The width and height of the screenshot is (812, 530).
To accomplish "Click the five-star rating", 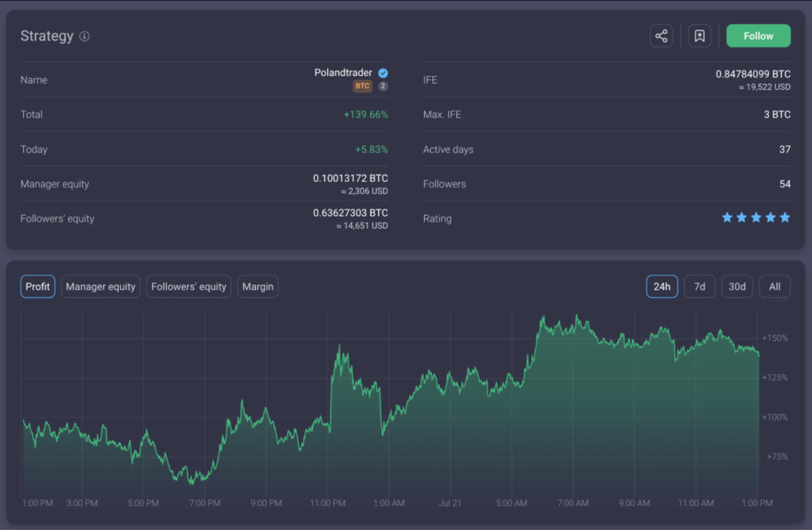I will pyautogui.click(x=756, y=218).
